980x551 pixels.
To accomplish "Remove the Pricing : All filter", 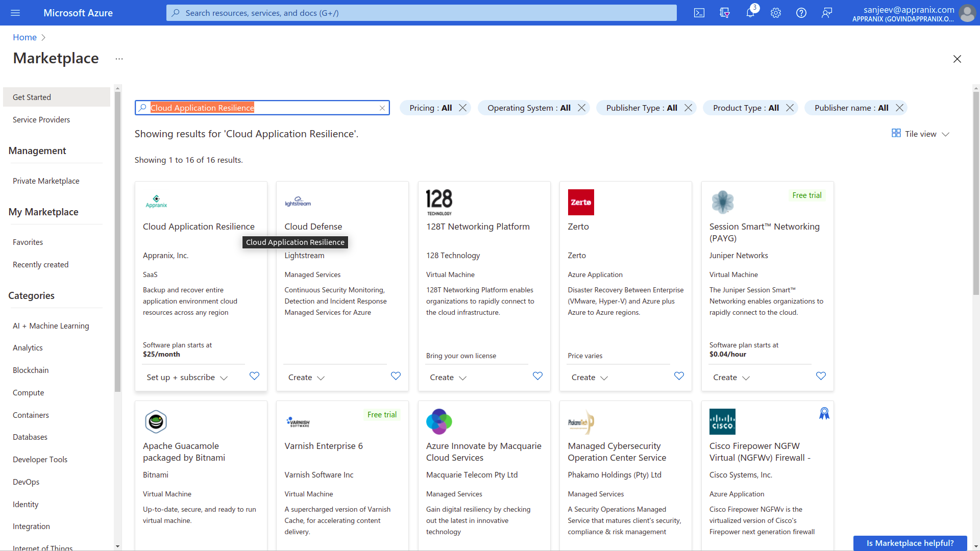I will [x=463, y=108].
